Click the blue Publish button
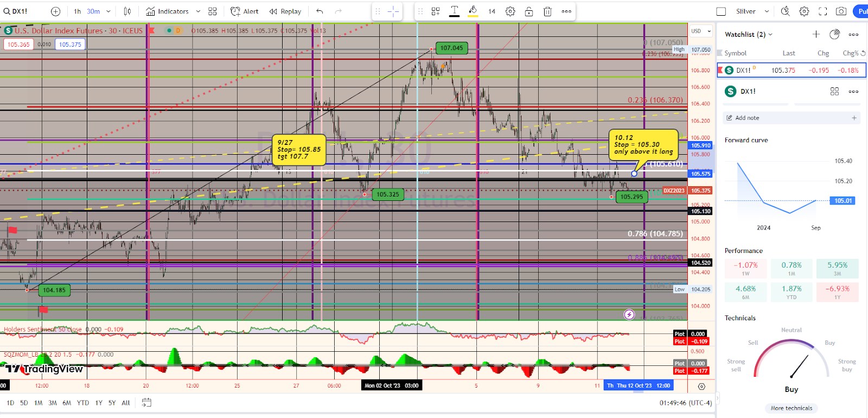 861,11
